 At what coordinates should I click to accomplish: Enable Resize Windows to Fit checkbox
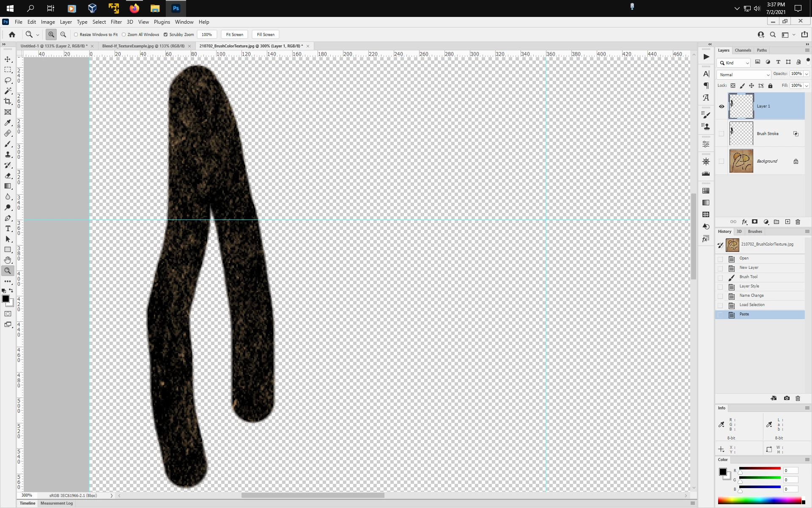(76, 35)
